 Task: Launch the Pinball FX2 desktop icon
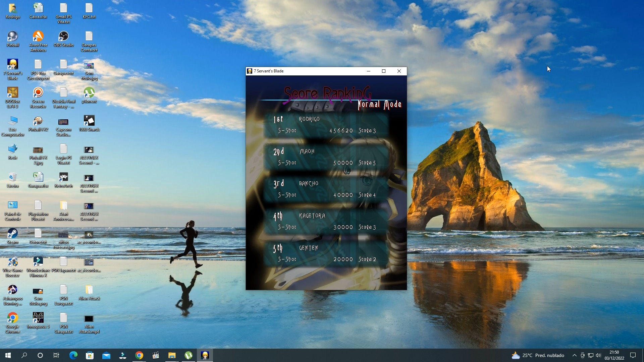pyautogui.click(x=38, y=121)
